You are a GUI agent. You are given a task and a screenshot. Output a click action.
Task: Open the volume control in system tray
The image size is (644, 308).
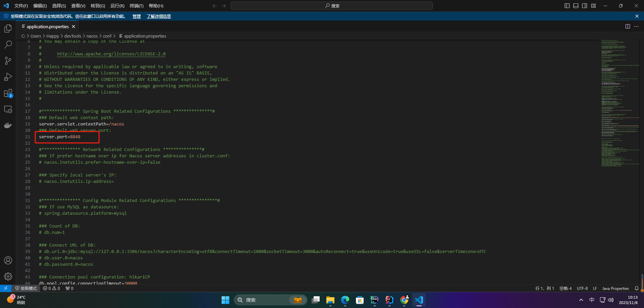(611, 300)
